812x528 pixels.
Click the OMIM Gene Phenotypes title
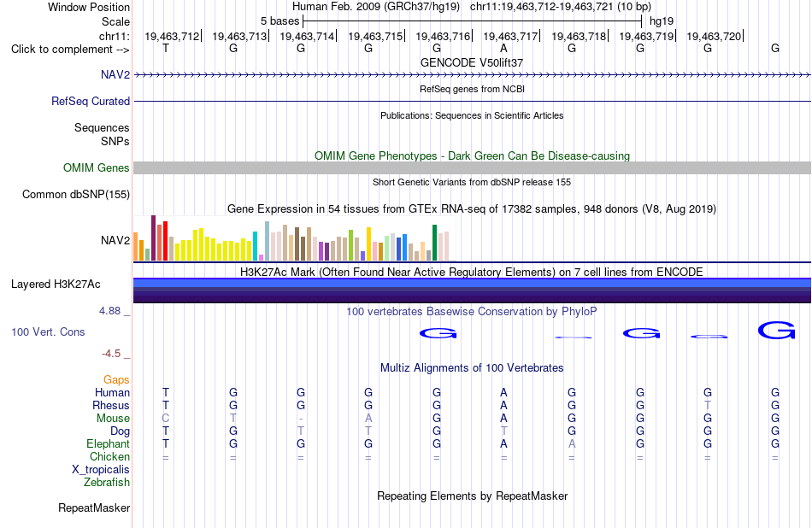coord(472,155)
